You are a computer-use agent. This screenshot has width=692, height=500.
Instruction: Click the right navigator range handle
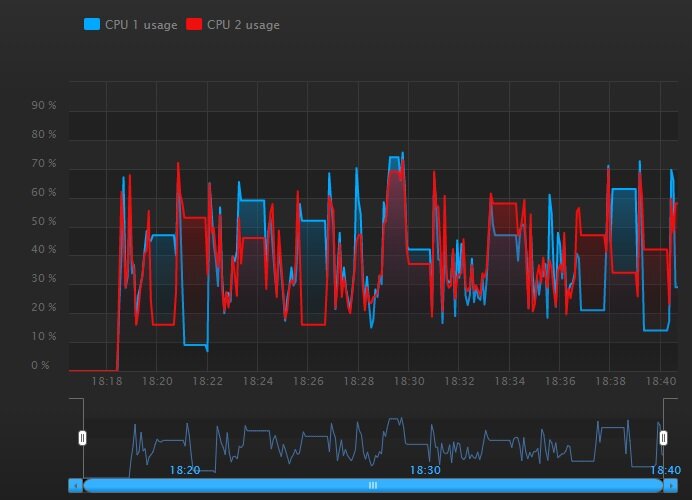[663, 437]
